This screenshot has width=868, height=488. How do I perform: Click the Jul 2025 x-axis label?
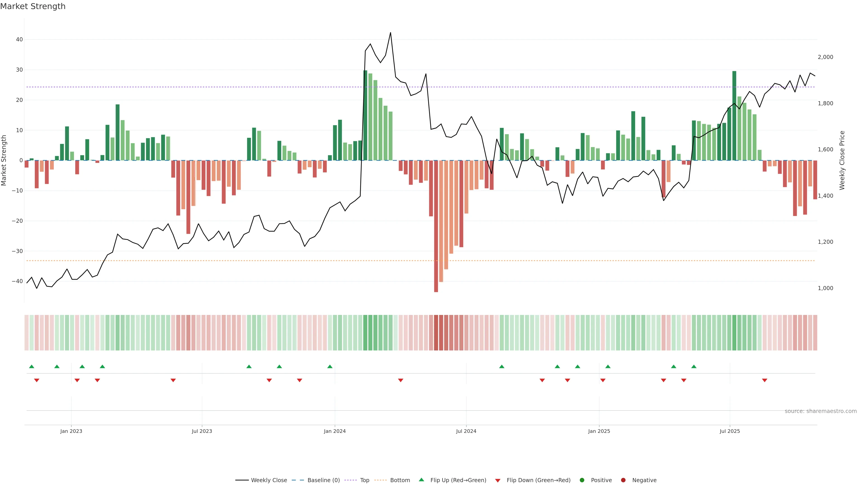729,431
